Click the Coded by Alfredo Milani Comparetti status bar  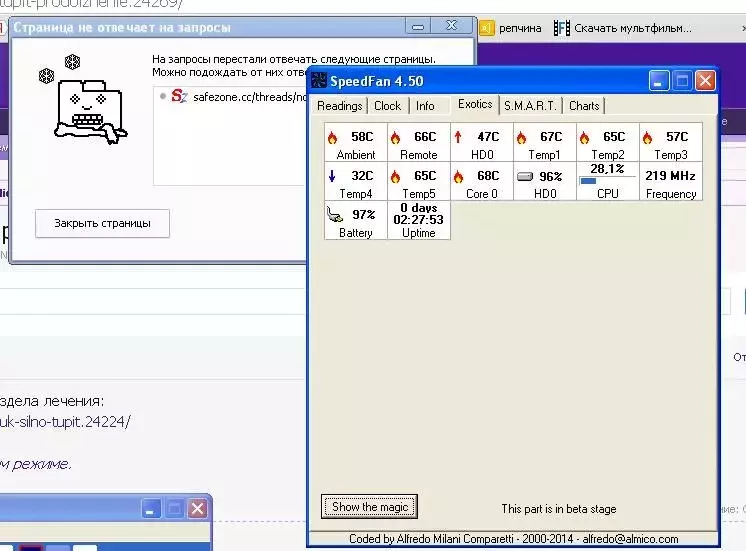[x=513, y=539]
